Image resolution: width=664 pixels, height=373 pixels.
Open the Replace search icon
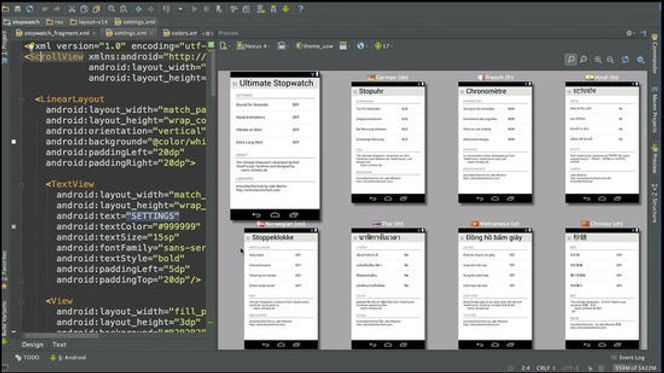(x=124, y=8)
